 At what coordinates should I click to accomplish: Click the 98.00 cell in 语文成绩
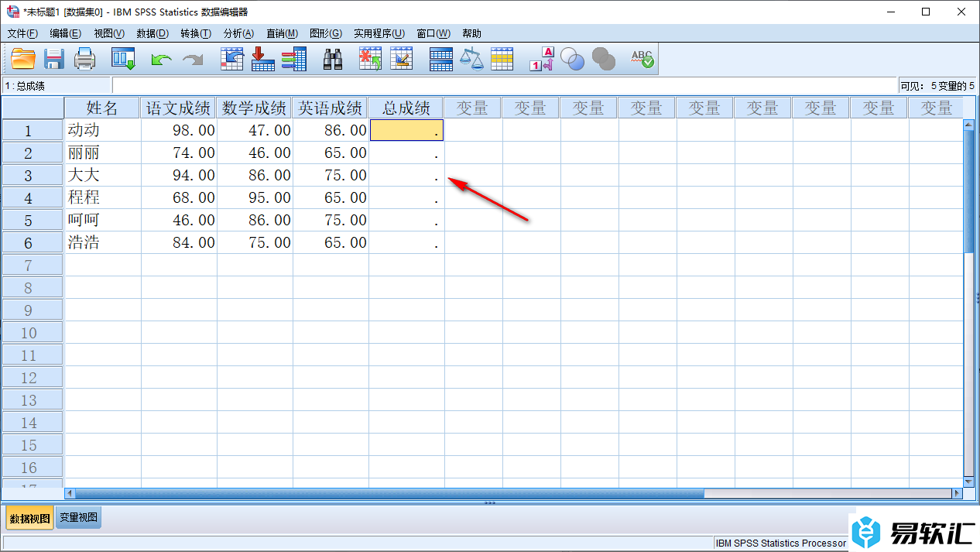pos(179,130)
